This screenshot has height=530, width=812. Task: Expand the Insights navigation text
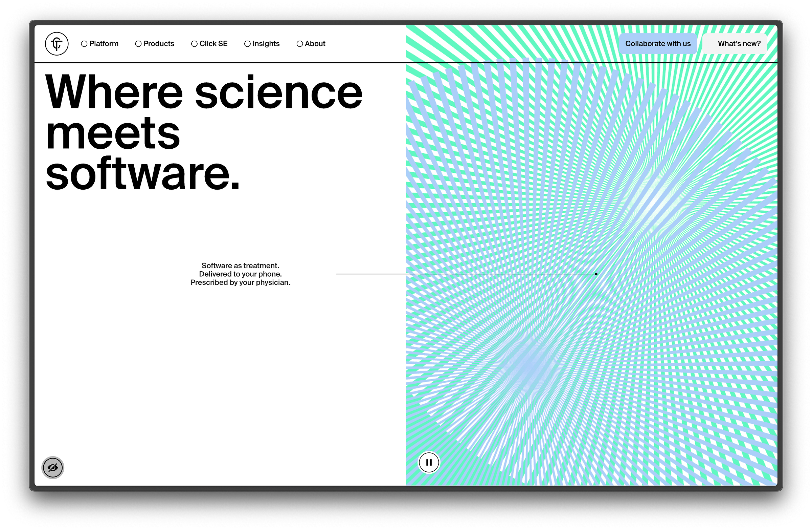coord(266,44)
